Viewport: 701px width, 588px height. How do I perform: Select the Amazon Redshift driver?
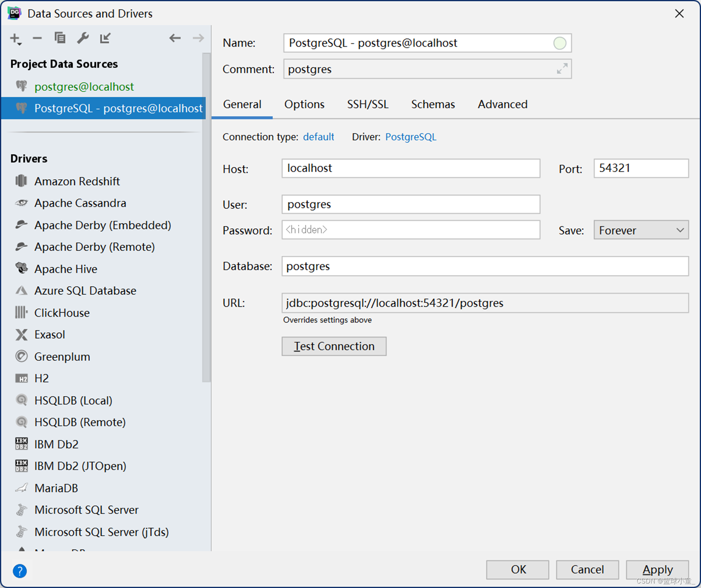coord(77,181)
